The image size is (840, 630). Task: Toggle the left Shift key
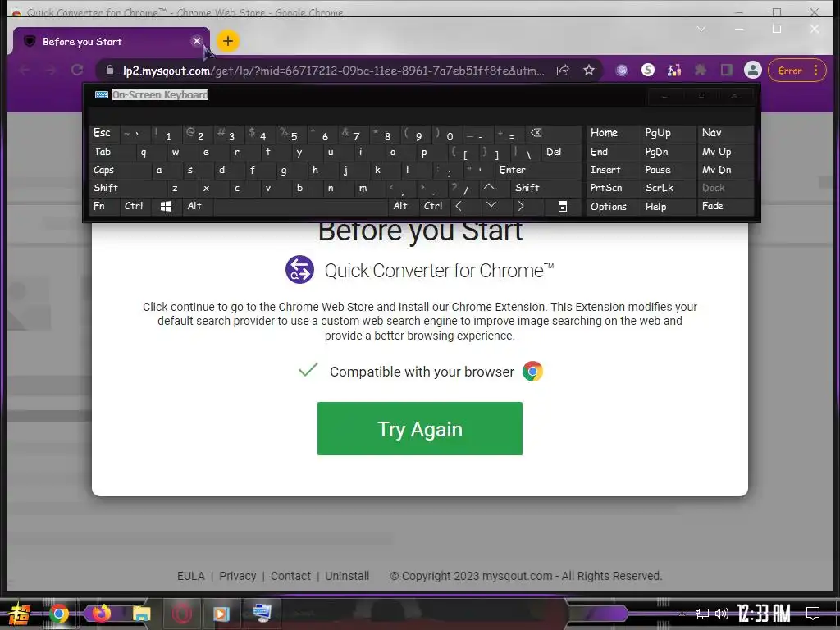click(x=127, y=188)
